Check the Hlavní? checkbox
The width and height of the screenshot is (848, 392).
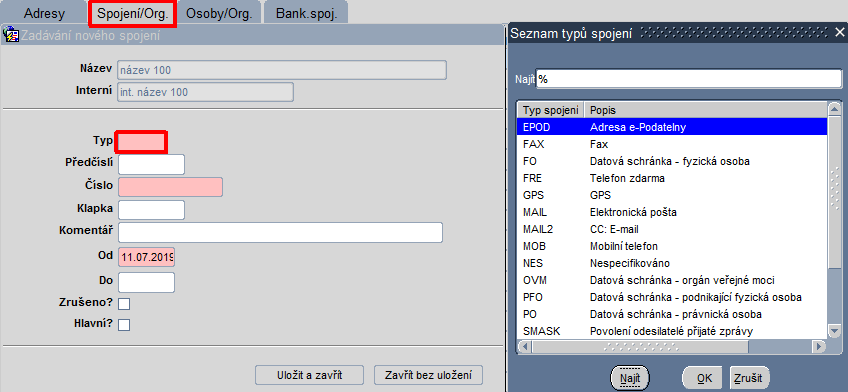click(x=124, y=325)
